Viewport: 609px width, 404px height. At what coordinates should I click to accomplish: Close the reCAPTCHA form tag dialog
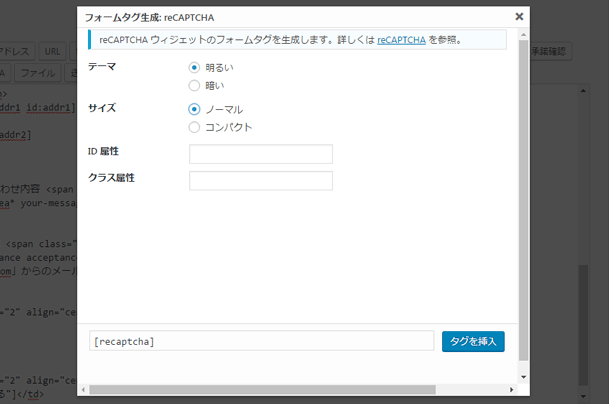pyautogui.click(x=519, y=17)
